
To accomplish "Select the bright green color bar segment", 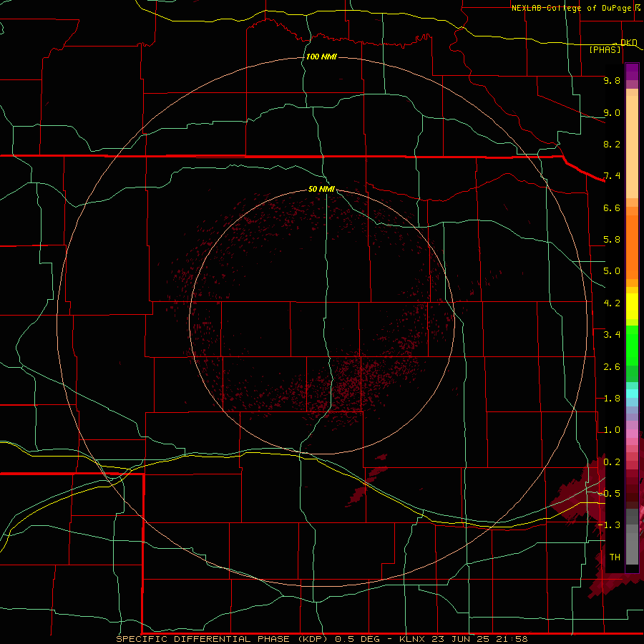I will click(632, 345).
